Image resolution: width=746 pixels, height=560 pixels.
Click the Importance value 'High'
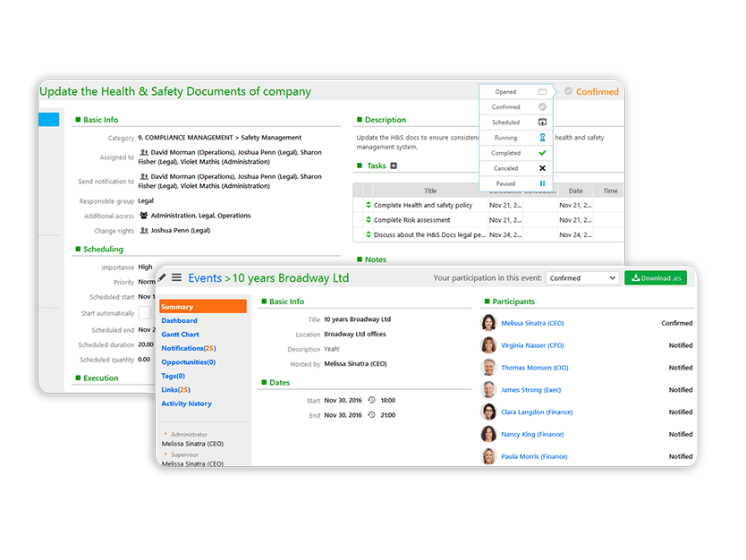[x=145, y=267]
